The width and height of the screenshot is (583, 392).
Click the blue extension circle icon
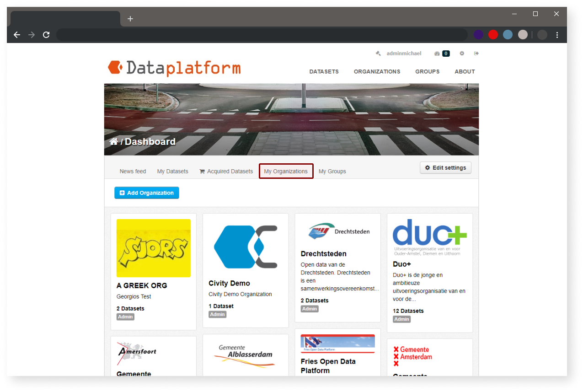coord(508,35)
